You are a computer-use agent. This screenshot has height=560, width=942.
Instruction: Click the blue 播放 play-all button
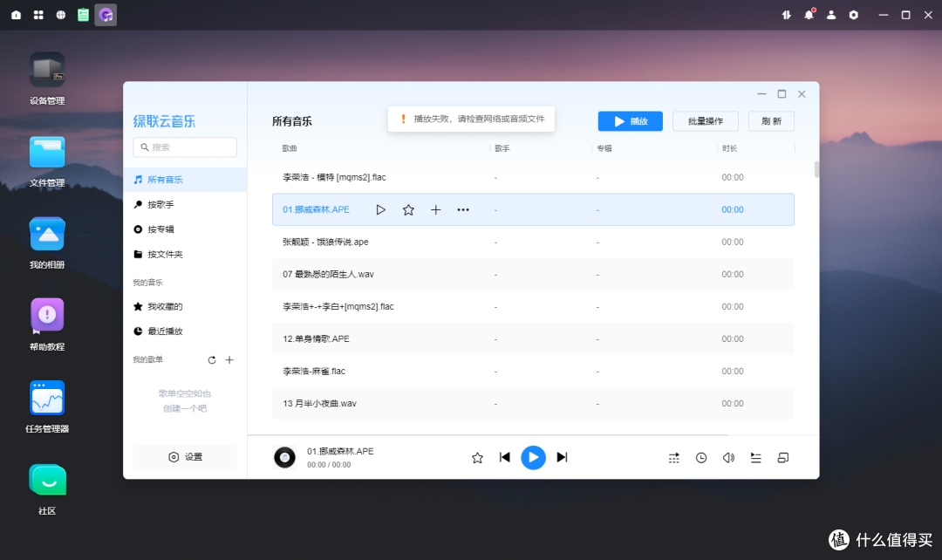click(x=631, y=120)
